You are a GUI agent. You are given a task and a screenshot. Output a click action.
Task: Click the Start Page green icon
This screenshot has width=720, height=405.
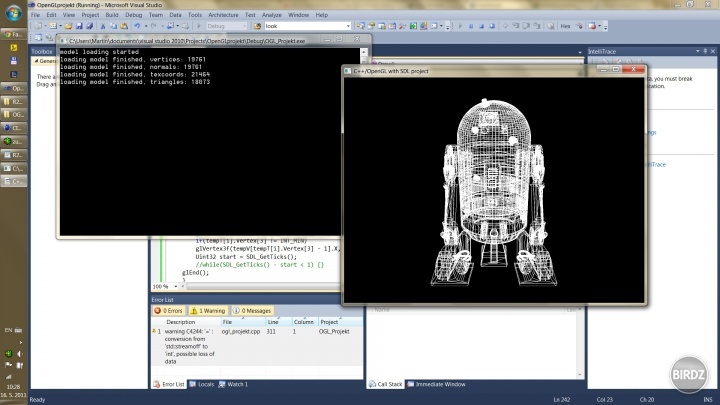coord(413,26)
